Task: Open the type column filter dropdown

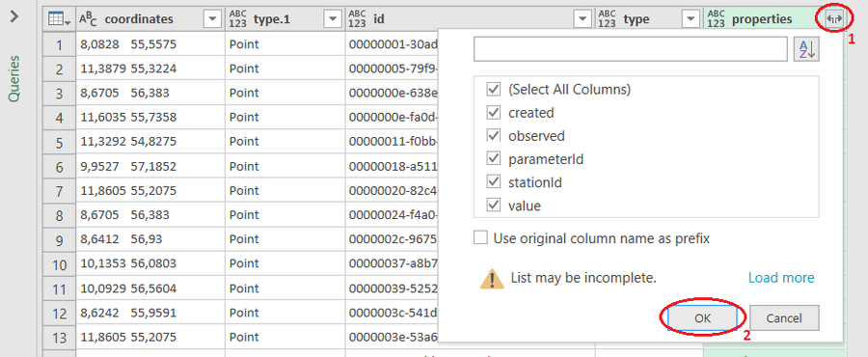Action: point(691,19)
